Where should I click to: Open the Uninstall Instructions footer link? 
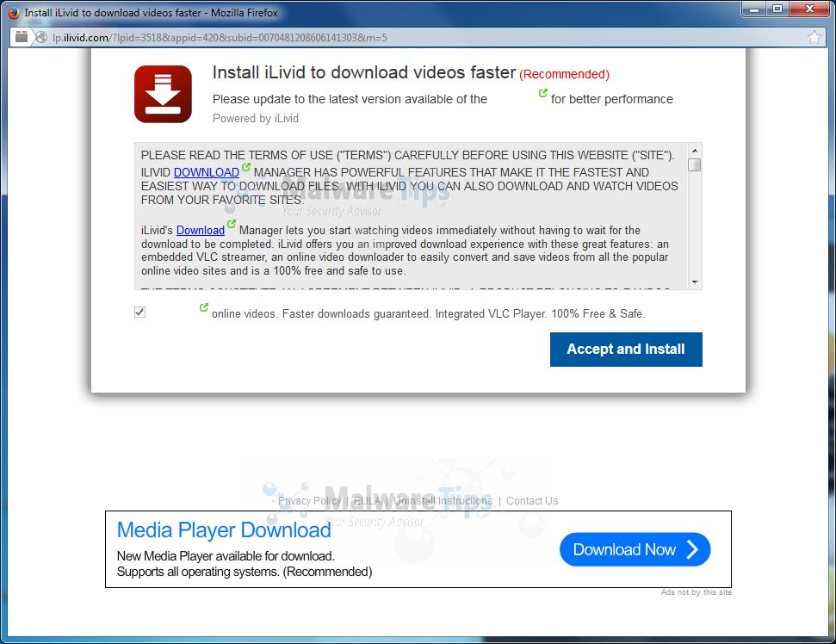coord(443,500)
